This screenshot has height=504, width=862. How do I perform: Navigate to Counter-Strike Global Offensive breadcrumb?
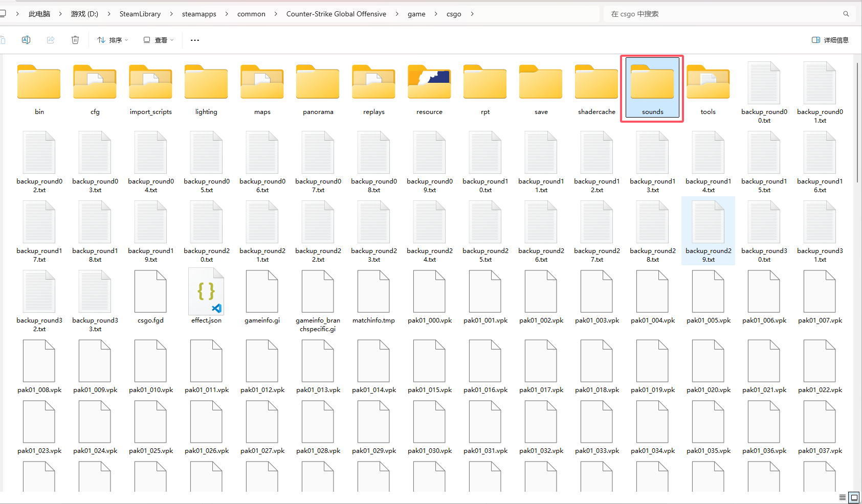[x=336, y=14]
